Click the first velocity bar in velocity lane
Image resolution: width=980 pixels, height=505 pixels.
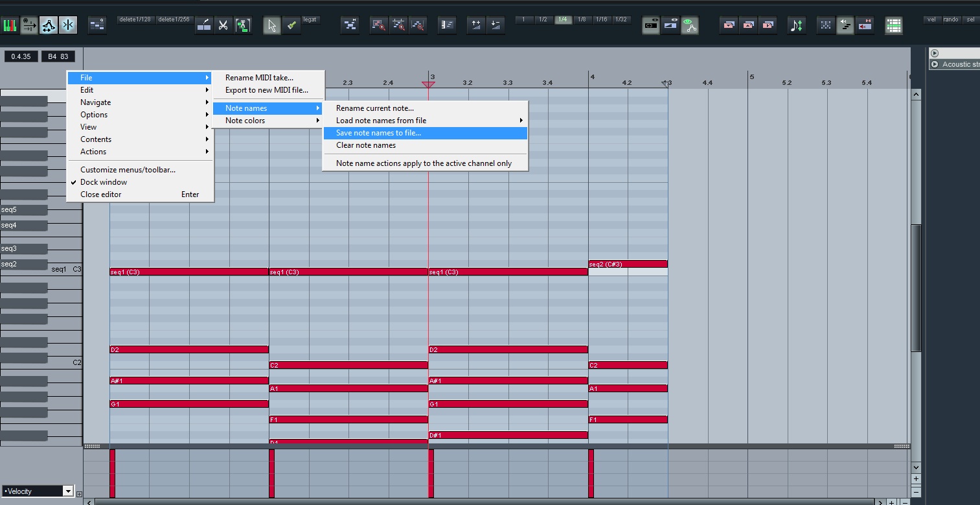pyautogui.click(x=113, y=473)
